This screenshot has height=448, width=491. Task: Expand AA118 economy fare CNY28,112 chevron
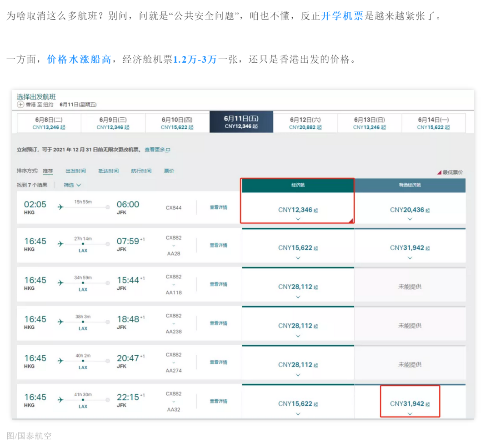(x=298, y=297)
